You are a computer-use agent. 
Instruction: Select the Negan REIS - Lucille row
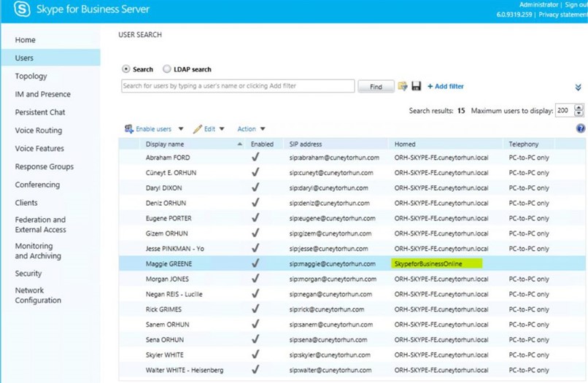352,294
